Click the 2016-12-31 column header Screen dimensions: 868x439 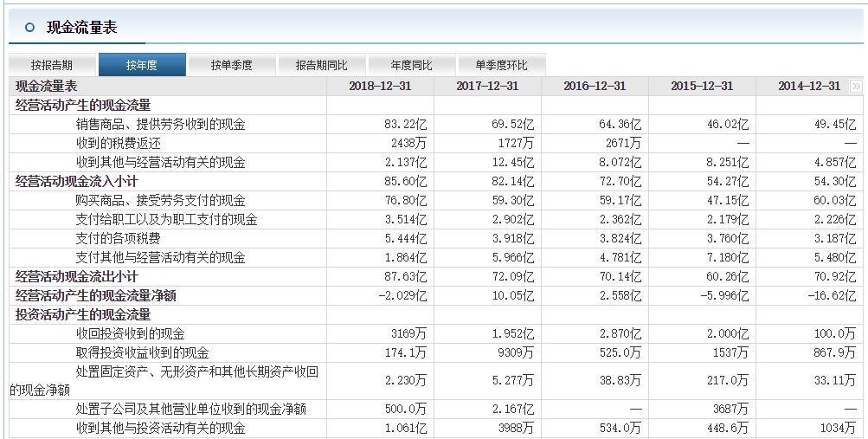pos(595,86)
